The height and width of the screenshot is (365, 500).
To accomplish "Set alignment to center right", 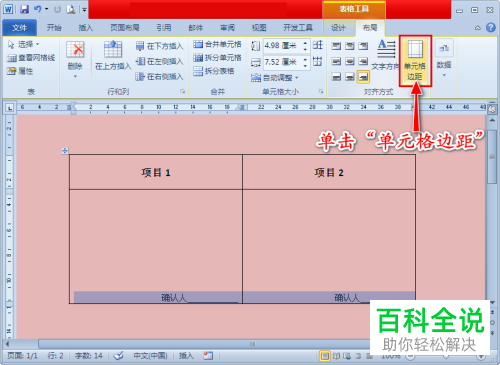I will (363, 61).
